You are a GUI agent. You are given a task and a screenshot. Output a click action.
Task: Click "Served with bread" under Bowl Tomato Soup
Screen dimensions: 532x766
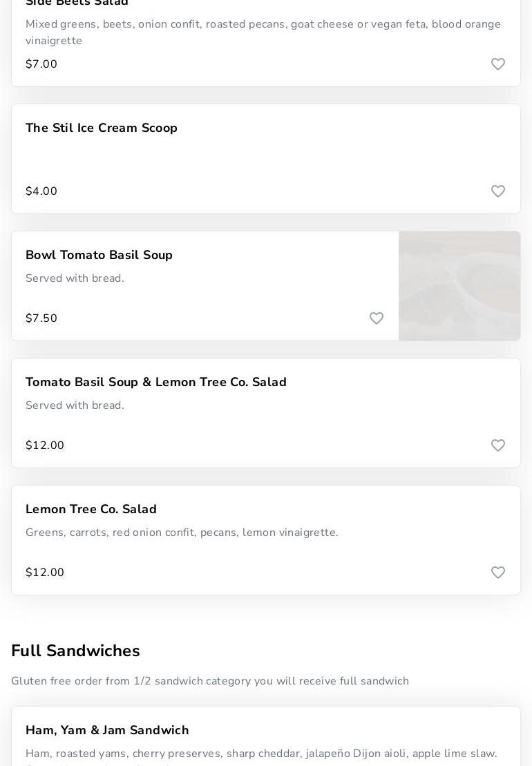75,278
